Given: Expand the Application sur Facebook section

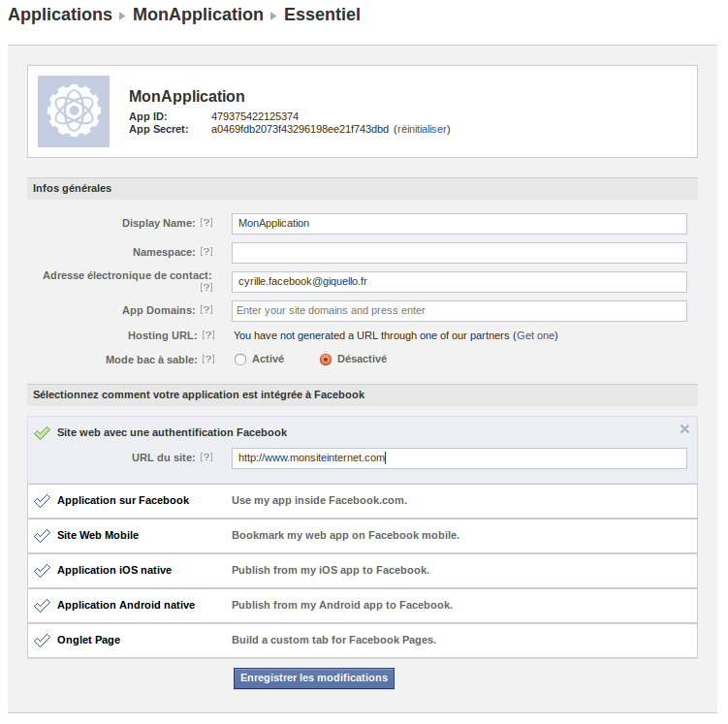Looking at the screenshot, I should (x=363, y=501).
